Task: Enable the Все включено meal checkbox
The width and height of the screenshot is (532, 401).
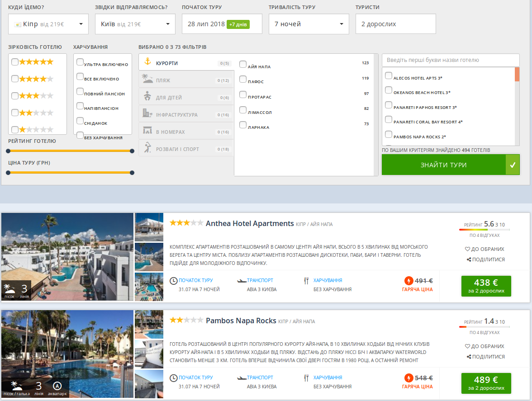Action: click(x=80, y=77)
